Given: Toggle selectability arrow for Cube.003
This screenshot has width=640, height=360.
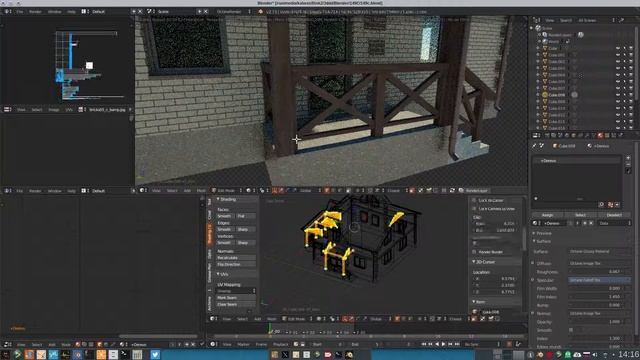Looking at the screenshot, I should point(624,68).
